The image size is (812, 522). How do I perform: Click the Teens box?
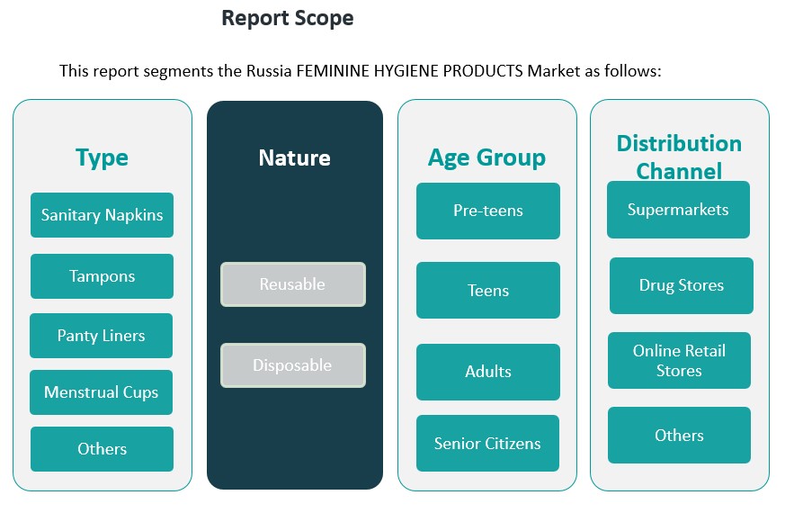[x=487, y=291]
